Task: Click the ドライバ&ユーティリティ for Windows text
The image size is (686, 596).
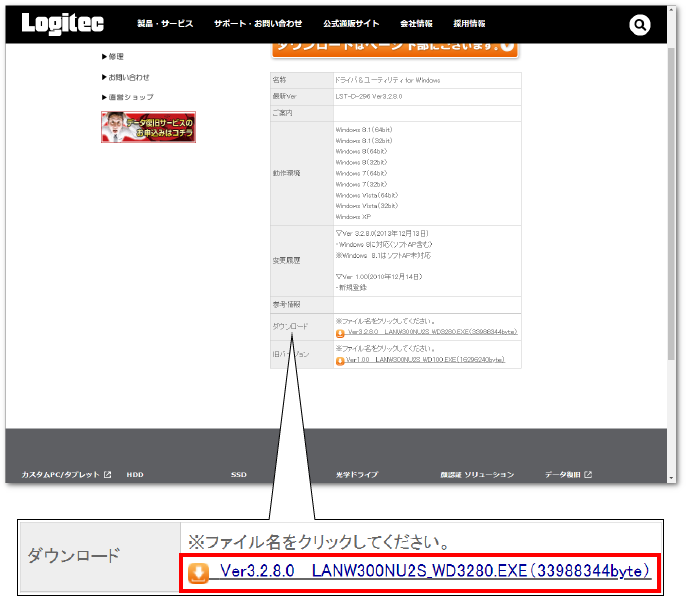Action: coord(388,80)
